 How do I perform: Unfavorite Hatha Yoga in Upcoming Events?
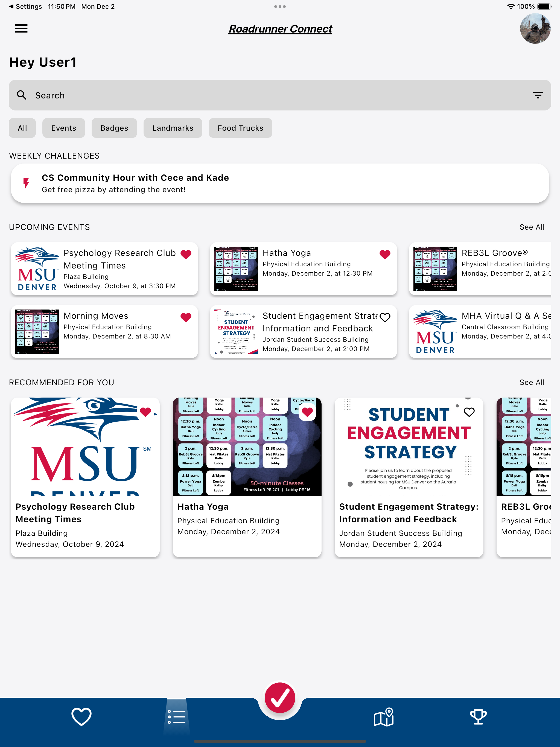coord(385,254)
